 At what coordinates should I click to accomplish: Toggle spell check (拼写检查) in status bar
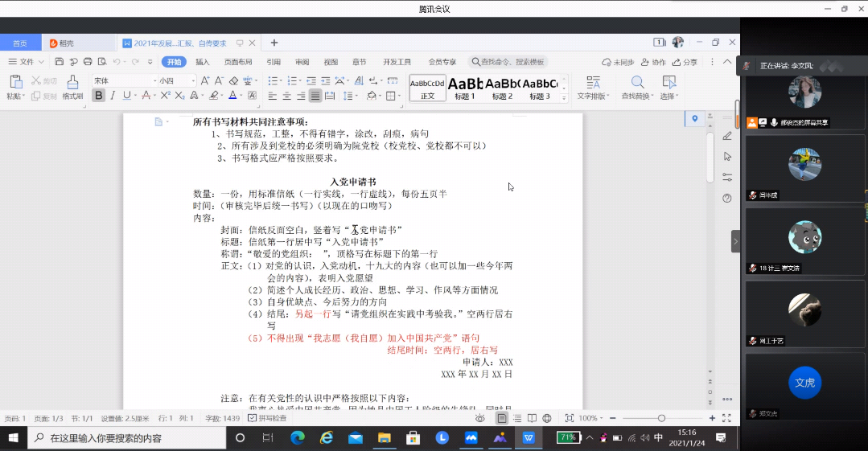pos(267,418)
